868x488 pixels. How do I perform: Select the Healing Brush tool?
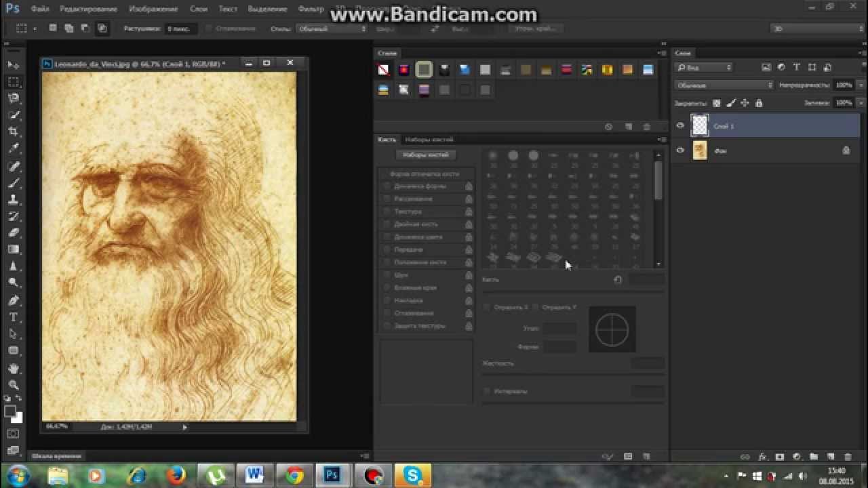14,166
